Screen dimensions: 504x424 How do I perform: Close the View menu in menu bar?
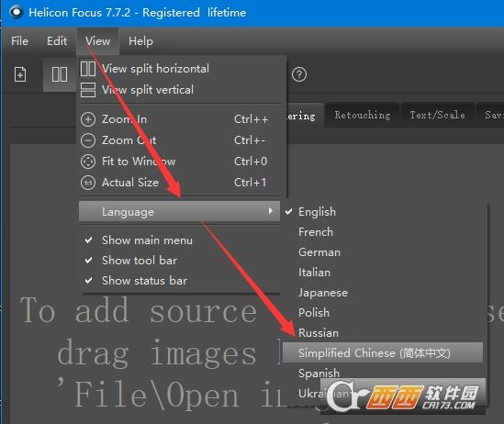click(97, 41)
